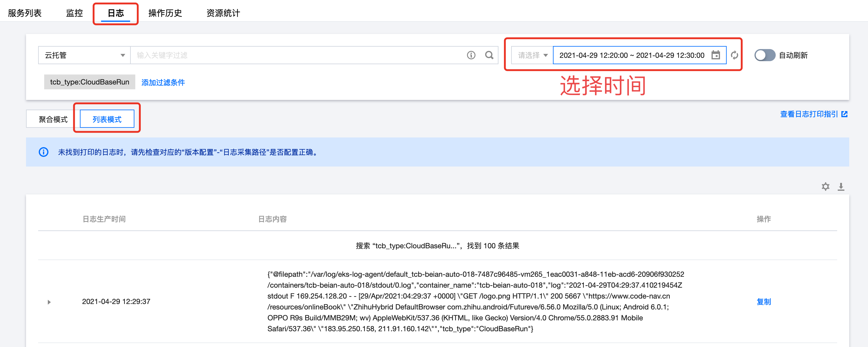Image resolution: width=868 pixels, height=347 pixels.
Task: Expand the 12:29:37 log entry row
Action: (x=49, y=302)
